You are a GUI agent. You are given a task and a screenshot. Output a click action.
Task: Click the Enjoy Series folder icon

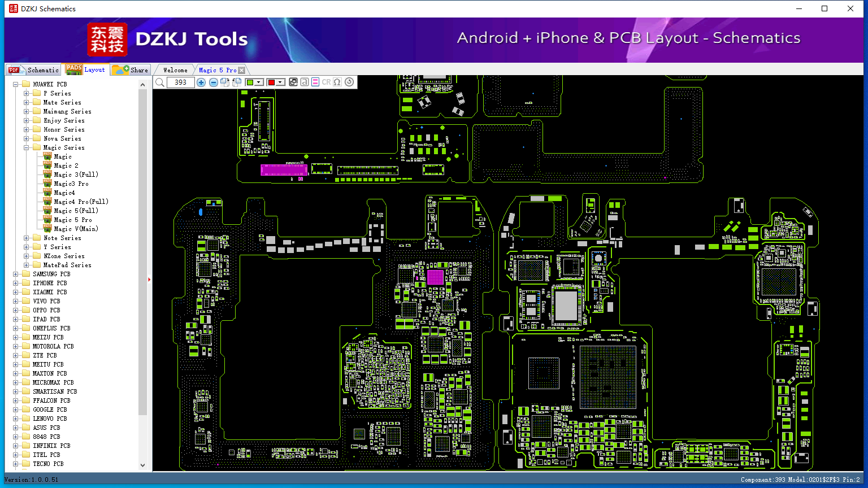(37, 120)
